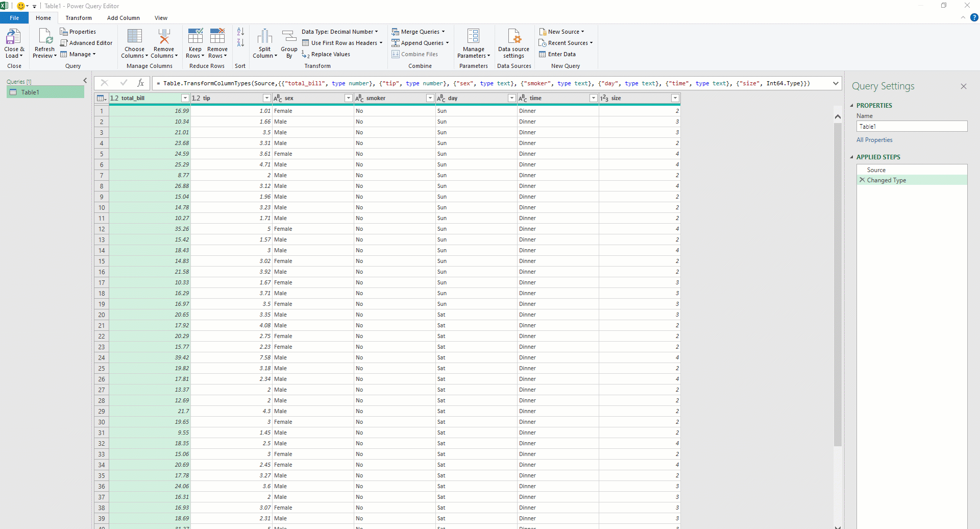
Task: Open Data source settings
Action: [x=514, y=37]
